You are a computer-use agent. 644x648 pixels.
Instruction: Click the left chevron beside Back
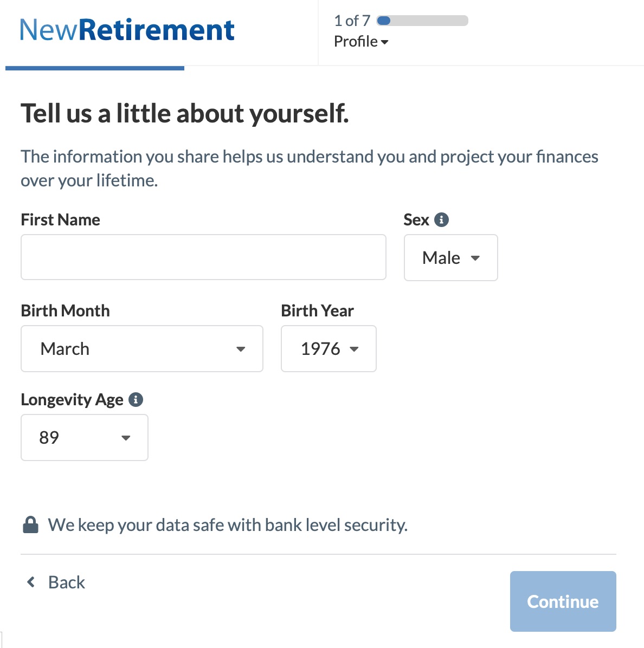coord(31,582)
